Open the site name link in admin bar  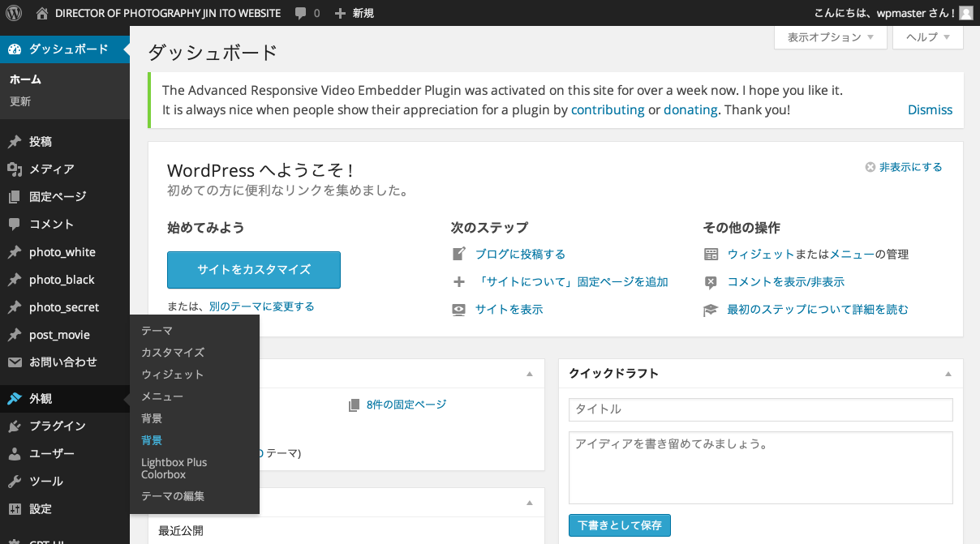pyautogui.click(x=168, y=14)
